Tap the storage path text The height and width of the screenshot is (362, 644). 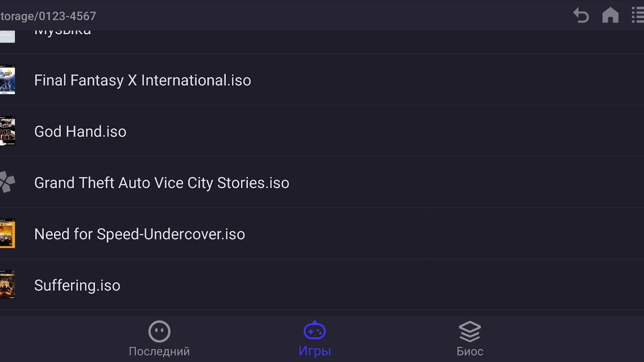click(48, 16)
